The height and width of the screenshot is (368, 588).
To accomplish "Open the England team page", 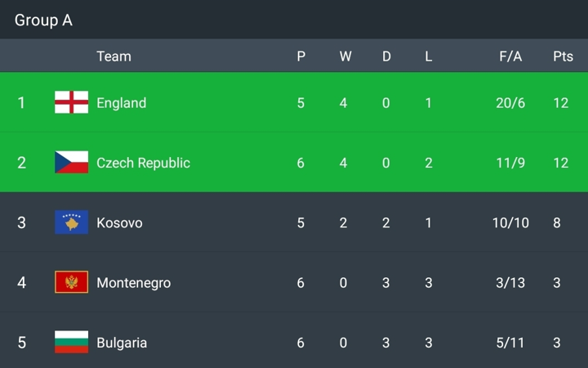I will pos(121,103).
